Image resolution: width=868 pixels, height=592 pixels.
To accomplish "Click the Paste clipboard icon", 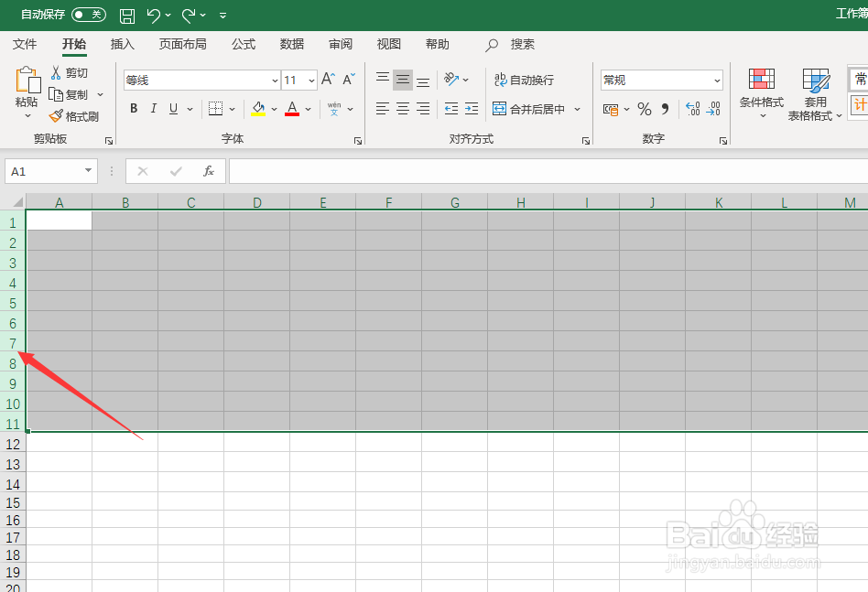I will point(27,80).
